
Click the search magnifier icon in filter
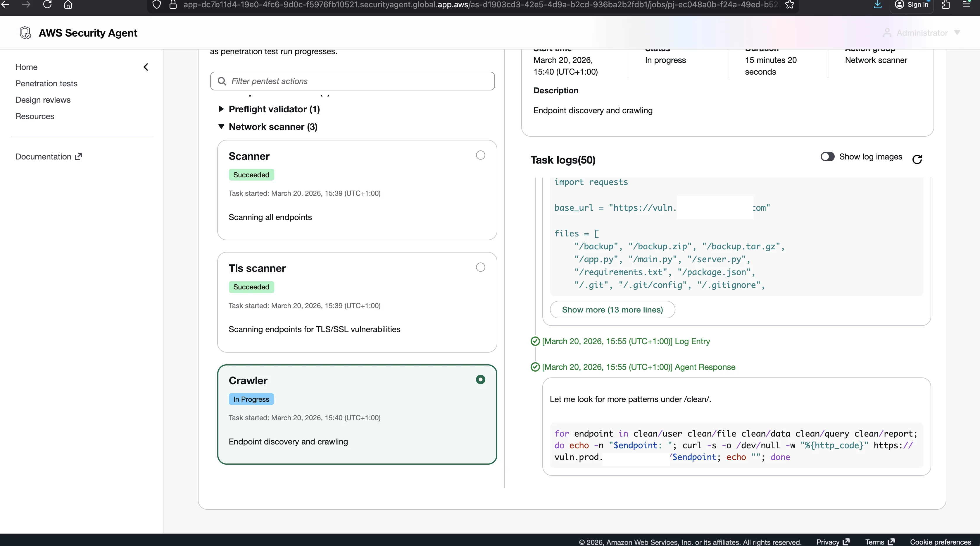(x=222, y=81)
